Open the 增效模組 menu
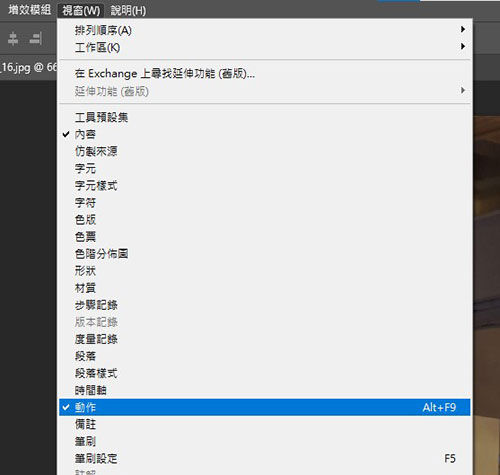The image size is (500, 475). click(30, 10)
